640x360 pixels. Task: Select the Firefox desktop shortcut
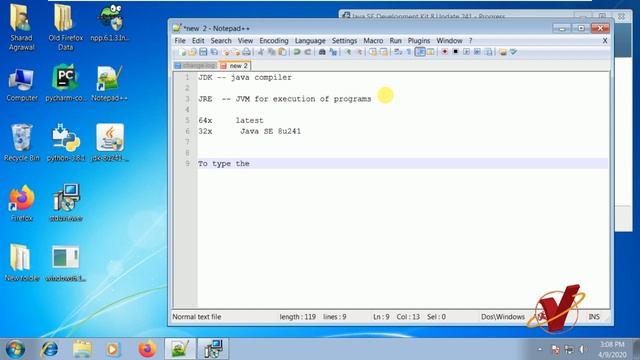(x=22, y=203)
